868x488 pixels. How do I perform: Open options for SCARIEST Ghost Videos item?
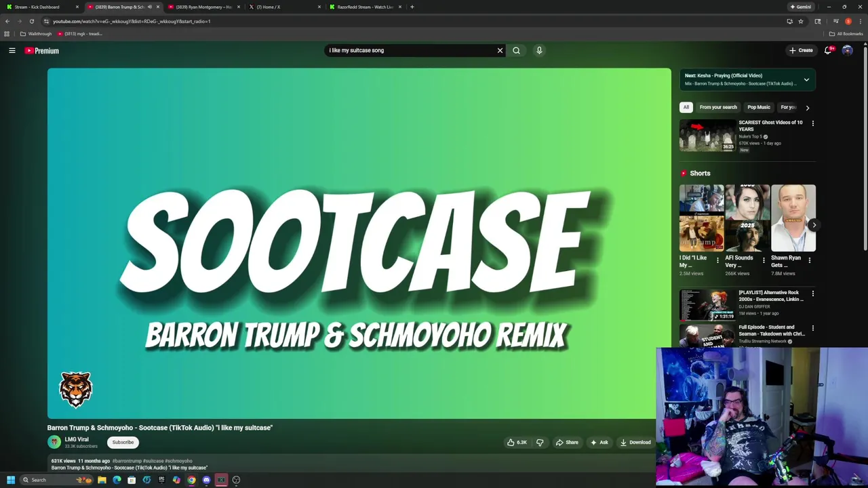812,123
